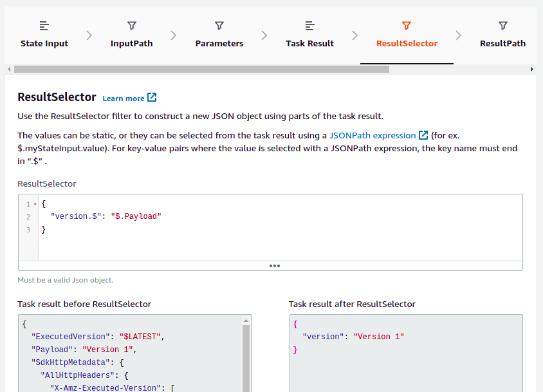The height and width of the screenshot is (392, 543).
Task: Click the State Input list icon
Action: (x=44, y=26)
